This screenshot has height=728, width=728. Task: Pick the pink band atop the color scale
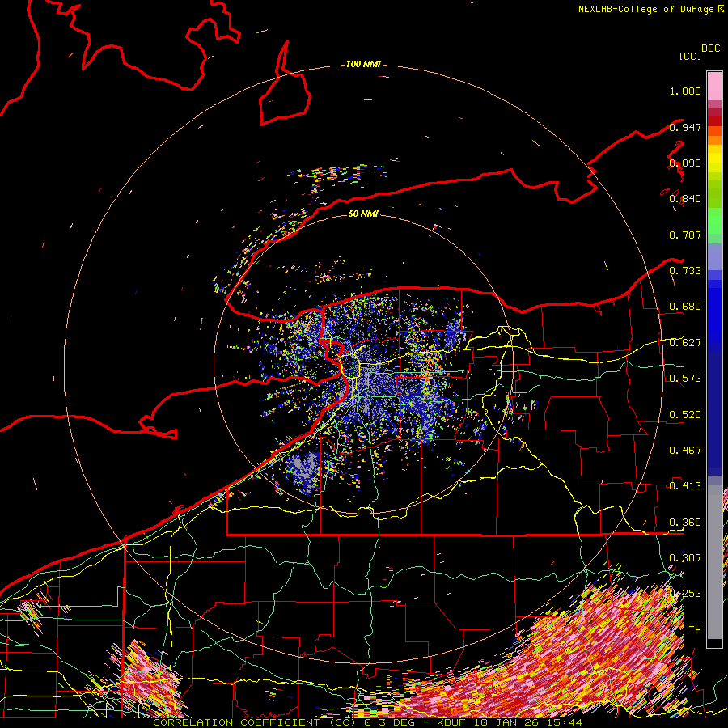pos(714,86)
